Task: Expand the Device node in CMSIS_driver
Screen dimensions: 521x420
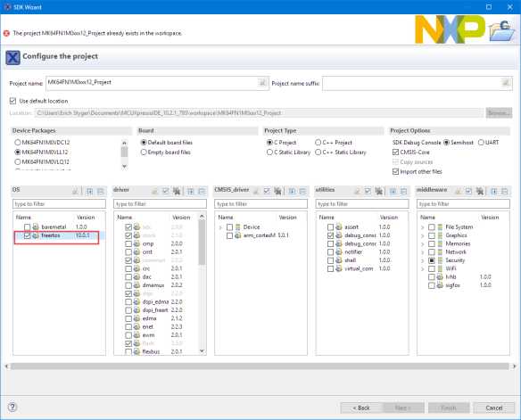Action: [x=220, y=227]
